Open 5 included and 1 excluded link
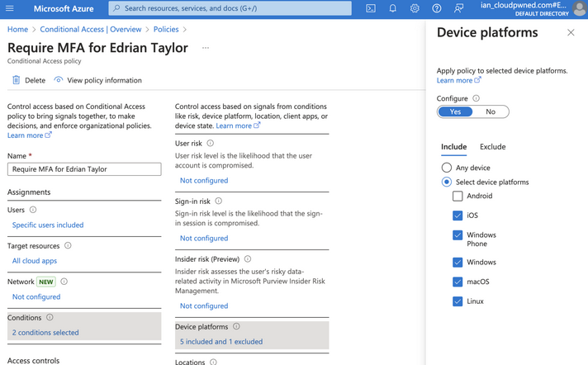Screen dimensions: 588x365 coord(221,341)
